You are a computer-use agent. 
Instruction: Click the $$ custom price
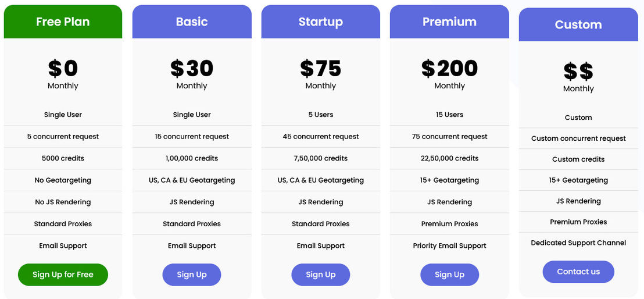pos(578,72)
